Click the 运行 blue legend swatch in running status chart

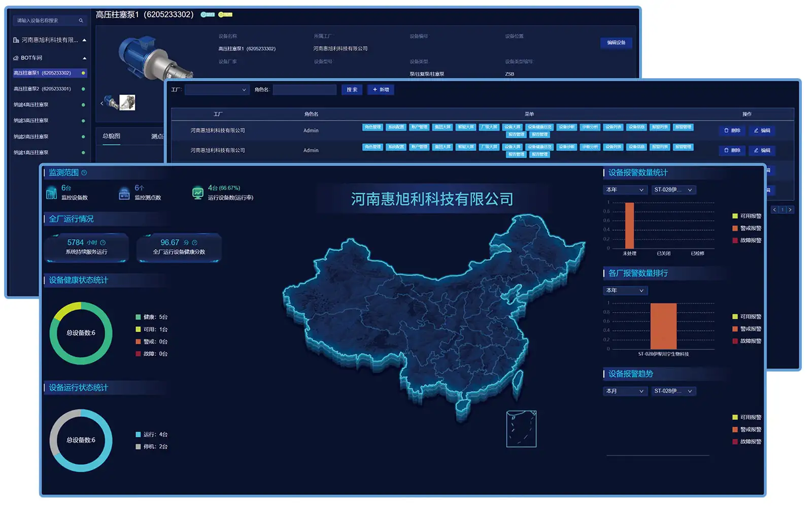pos(138,434)
